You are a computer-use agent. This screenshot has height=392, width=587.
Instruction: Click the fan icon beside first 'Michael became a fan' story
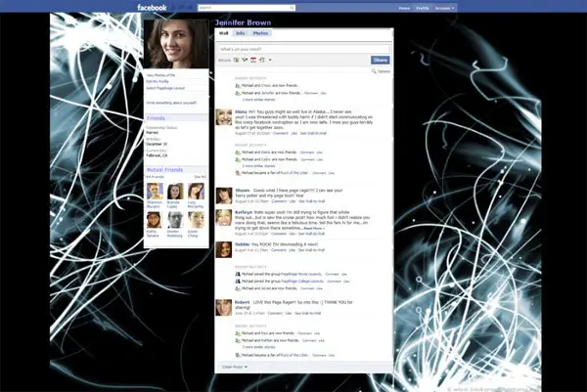(x=238, y=173)
